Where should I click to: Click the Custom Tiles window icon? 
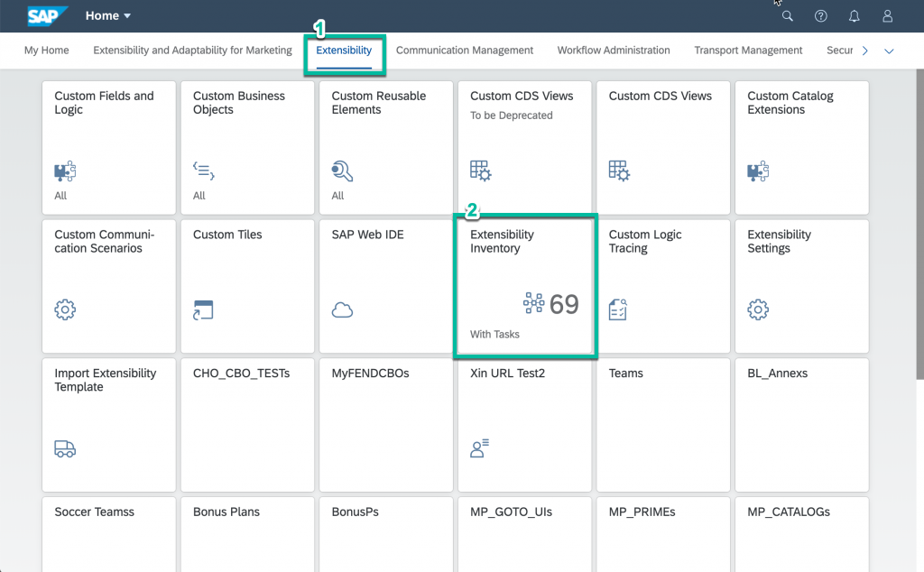[x=203, y=309]
